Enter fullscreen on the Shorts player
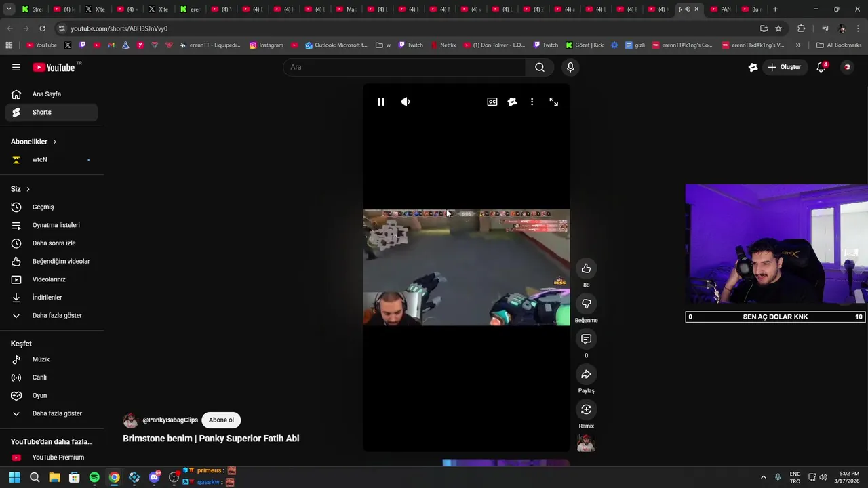 coord(554,102)
